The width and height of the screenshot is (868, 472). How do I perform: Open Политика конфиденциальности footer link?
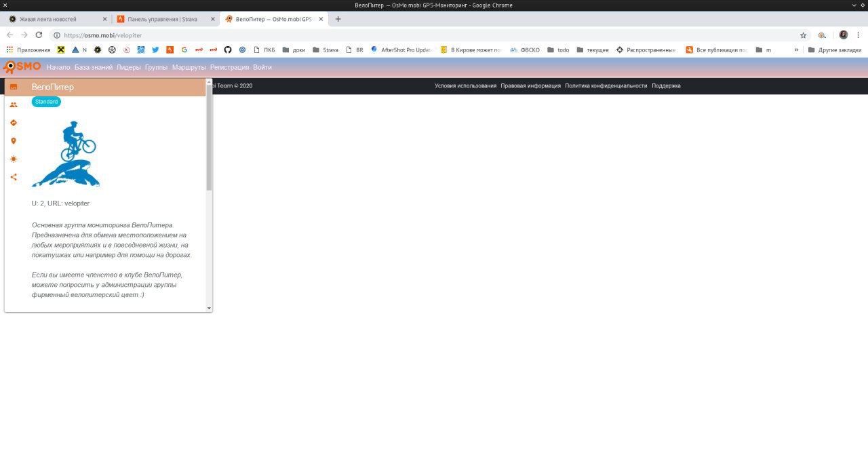[x=606, y=86]
